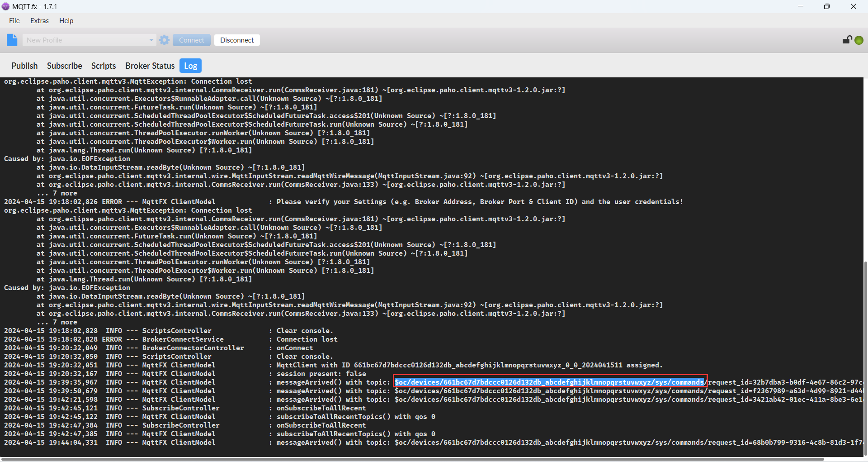Click the unlocked padlock icon

click(847, 40)
